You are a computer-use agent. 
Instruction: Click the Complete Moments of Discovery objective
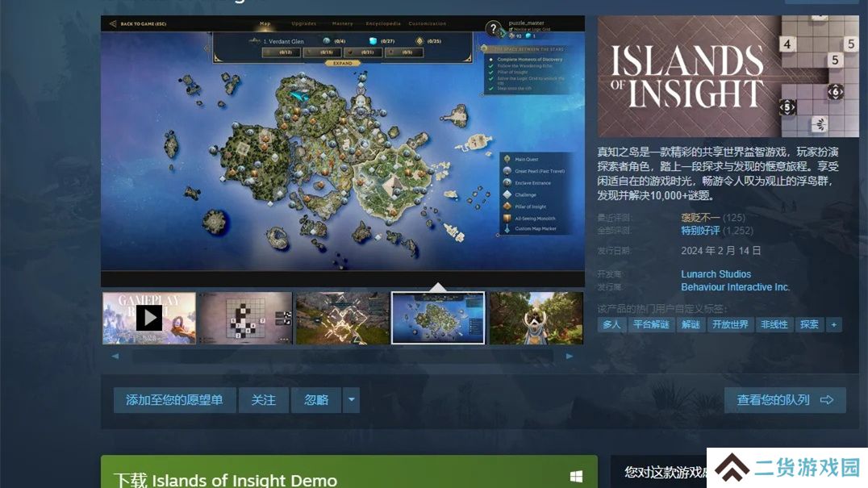click(x=530, y=59)
